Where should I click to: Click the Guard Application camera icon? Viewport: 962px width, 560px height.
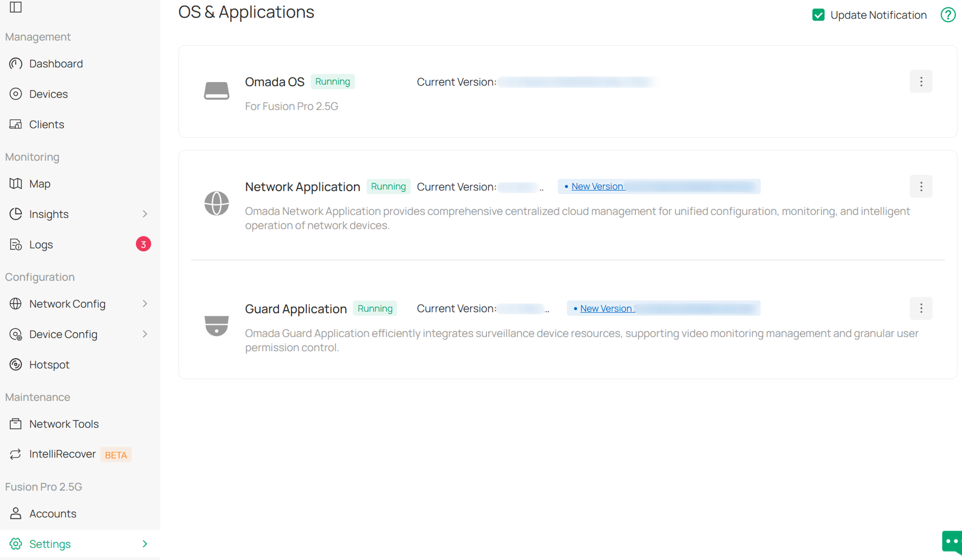click(x=216, y=326)
